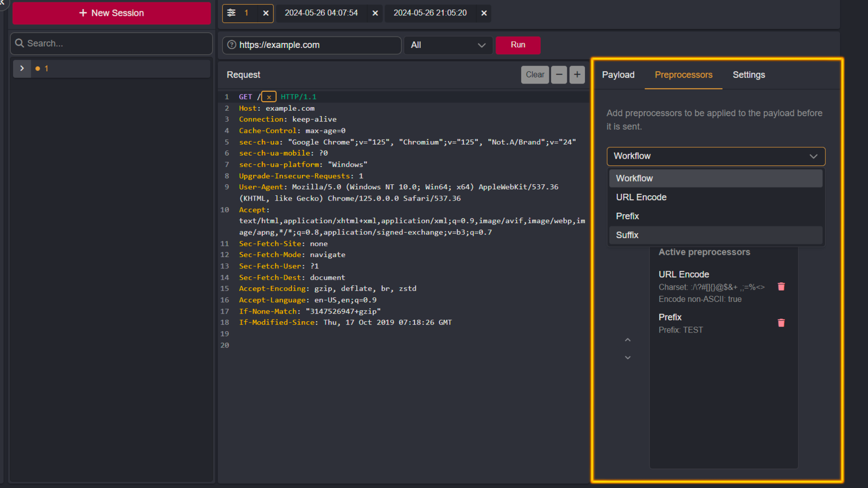Select the Payload tab
The image size is (868, 488).
point(618,75)
